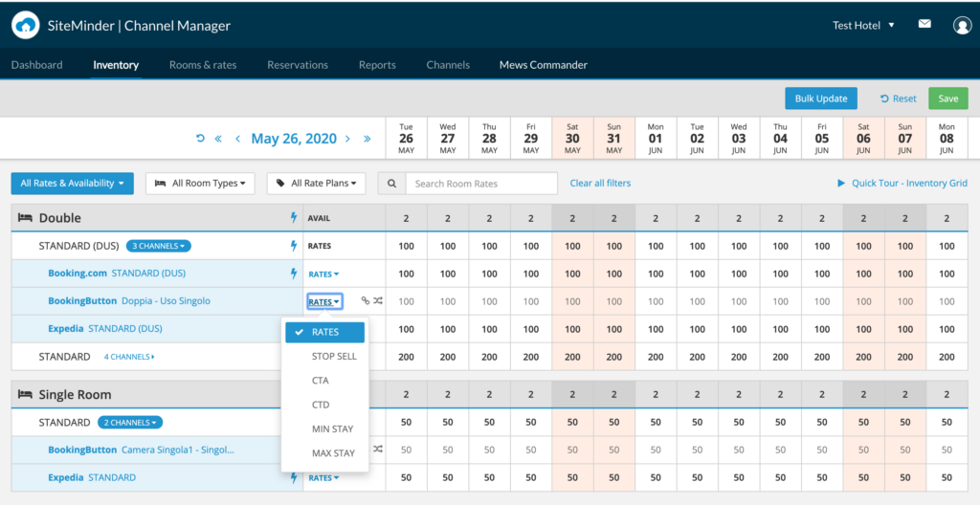Click lightning bolt in Expedia STANDARD row
The height and width of the screenshot is (505, 980).
coord(293,477)
